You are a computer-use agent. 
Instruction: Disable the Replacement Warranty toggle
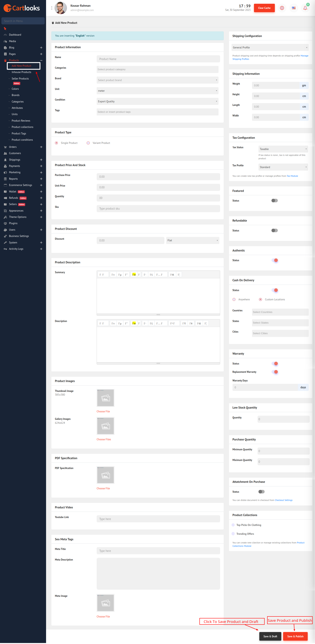click(274, 372)
